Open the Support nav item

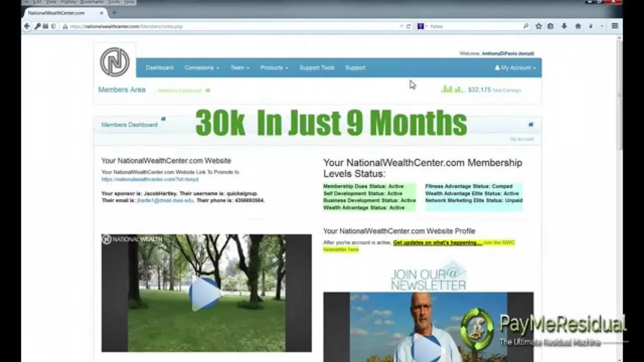click(x=355, y=68)
